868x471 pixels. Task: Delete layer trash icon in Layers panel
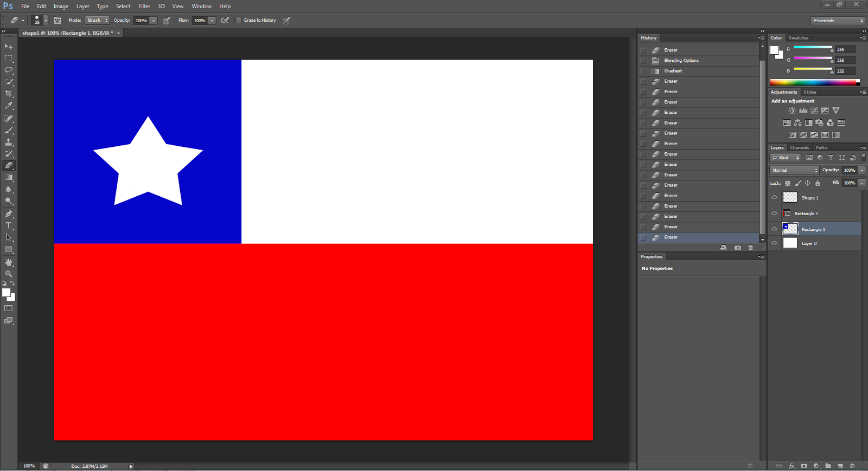point(852,466)
